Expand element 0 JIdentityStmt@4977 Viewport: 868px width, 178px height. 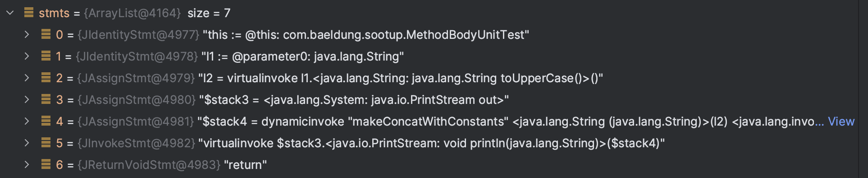pos(27,34)
